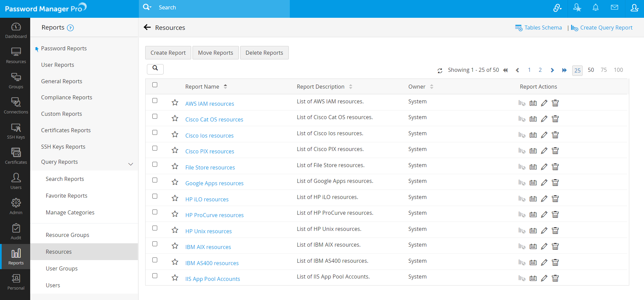The height and width of the screenshot is (300, 644).
Task: Go back using the arrow beside Resources title
Action: 147,28
